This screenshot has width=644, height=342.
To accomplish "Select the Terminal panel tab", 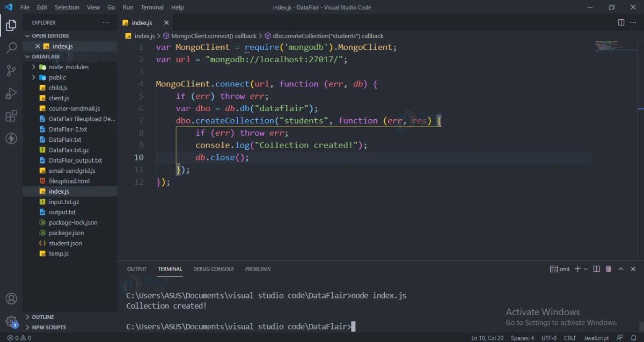I will point(170,269).
